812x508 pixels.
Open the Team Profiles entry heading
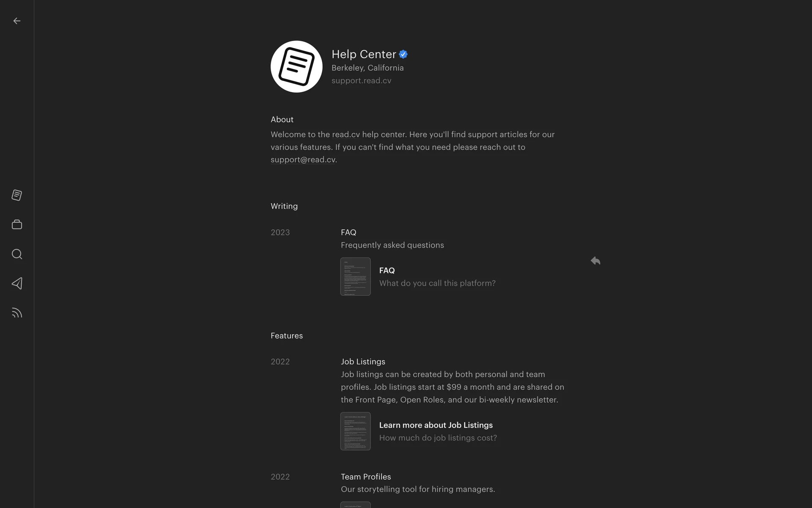click(x=366, y=477)
